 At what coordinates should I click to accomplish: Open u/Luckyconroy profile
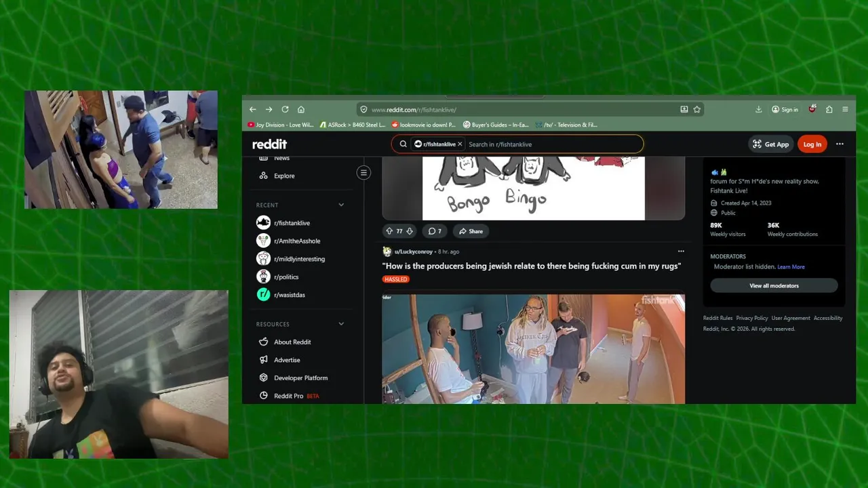413,251
